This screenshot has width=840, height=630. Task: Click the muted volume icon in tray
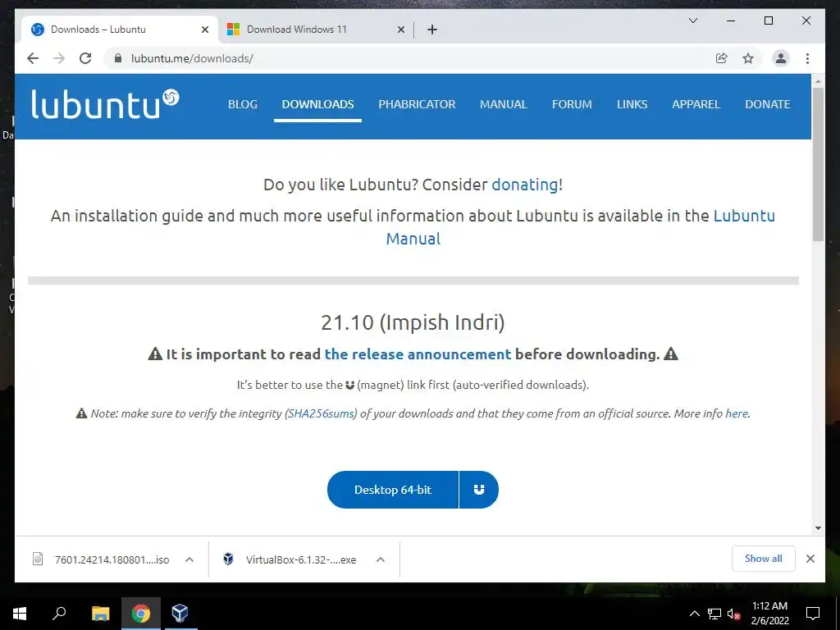734,614
